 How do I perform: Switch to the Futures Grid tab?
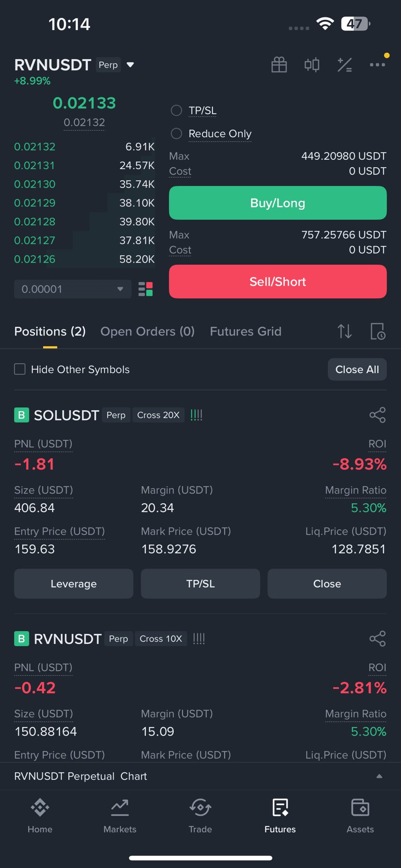pyautogui.click(x=246, y=331)
